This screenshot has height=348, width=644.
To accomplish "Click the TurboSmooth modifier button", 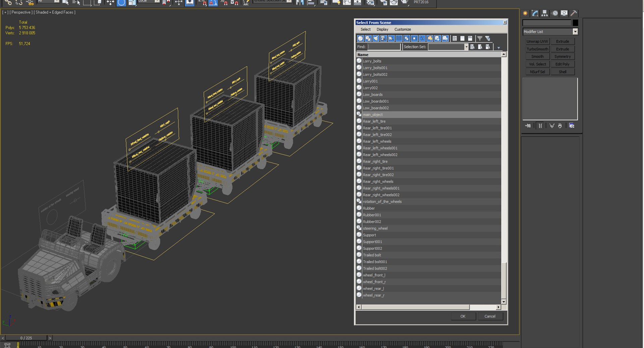I will (537, 49).
